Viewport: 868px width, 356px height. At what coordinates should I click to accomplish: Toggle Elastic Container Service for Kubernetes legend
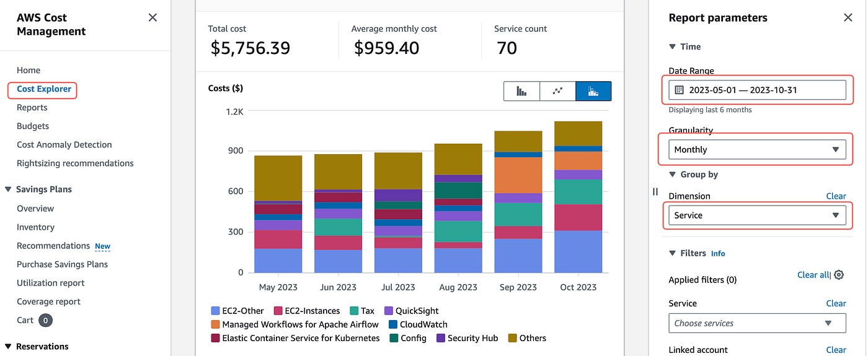pyautogui.click(x=215, y=338)
